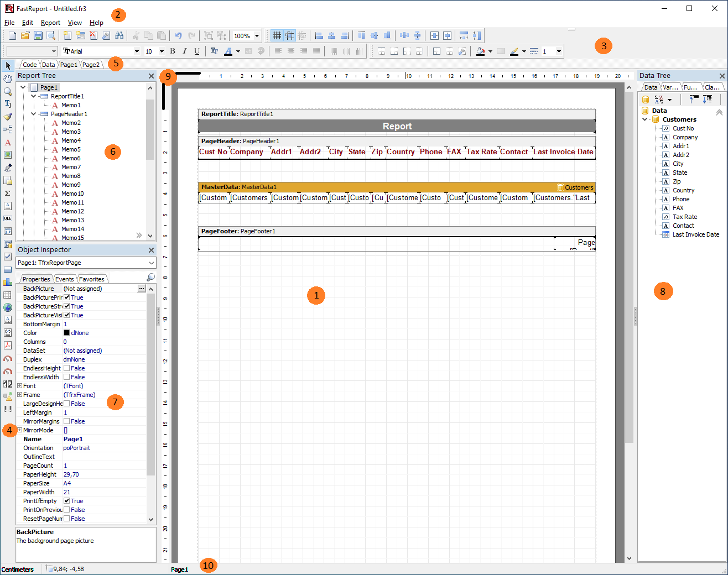Select the Hand tool

click(8, 79)
